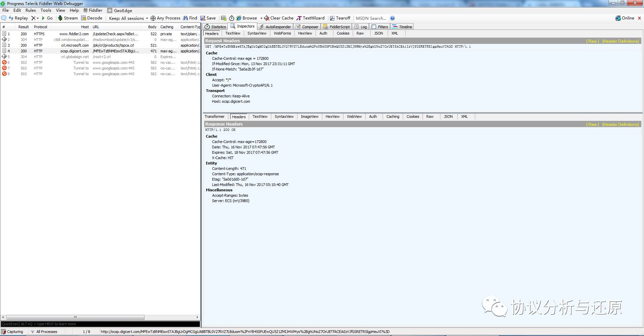The image size is (644, 336).
Task: Open the File menu
Action: 6,10
